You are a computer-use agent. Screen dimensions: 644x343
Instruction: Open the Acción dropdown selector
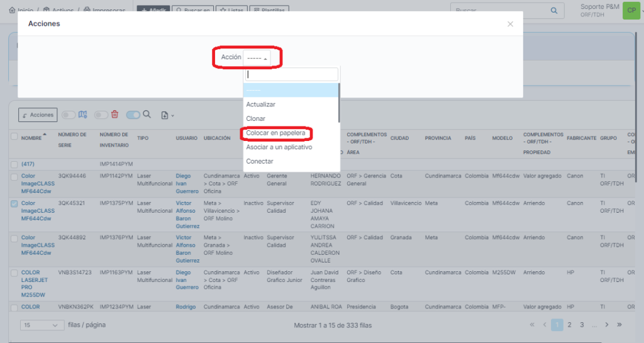pos(257,57)
